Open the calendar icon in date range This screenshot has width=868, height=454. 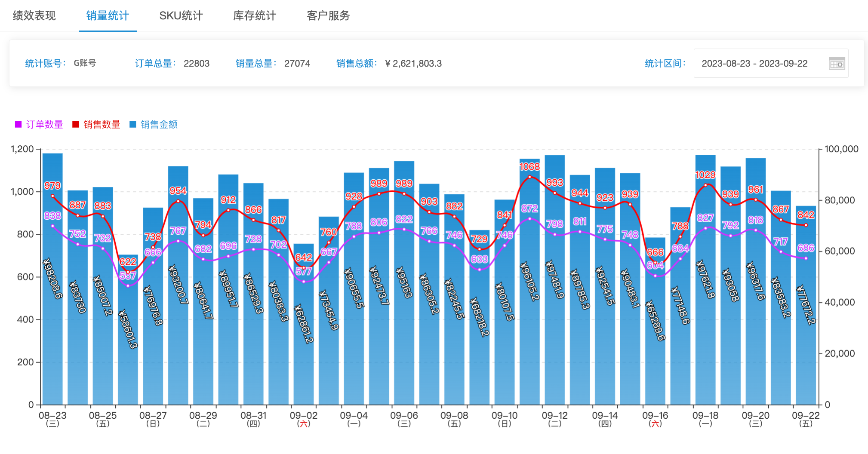point(837,64)
